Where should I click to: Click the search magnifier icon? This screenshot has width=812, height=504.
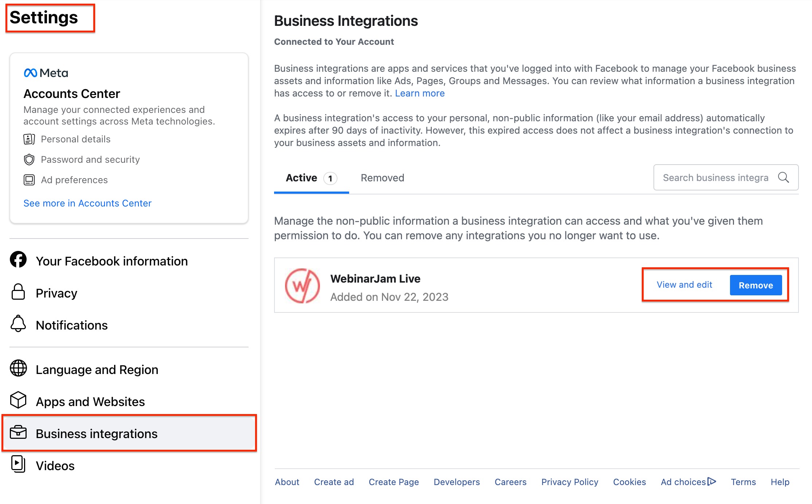click(x=784, y=178)
